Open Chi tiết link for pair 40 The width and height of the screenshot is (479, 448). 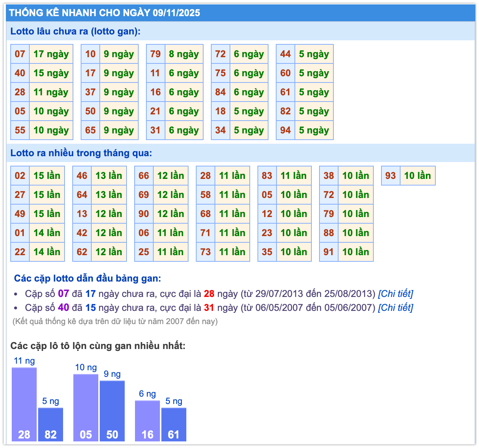pyautogui.click(x=395, y=308)
